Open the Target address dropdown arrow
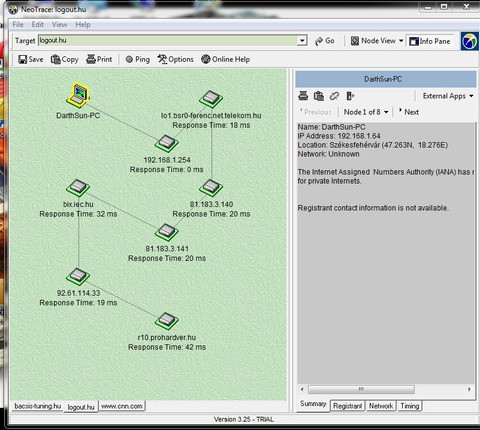This screenshot has height=430, width=480. (x=302, y=41)
